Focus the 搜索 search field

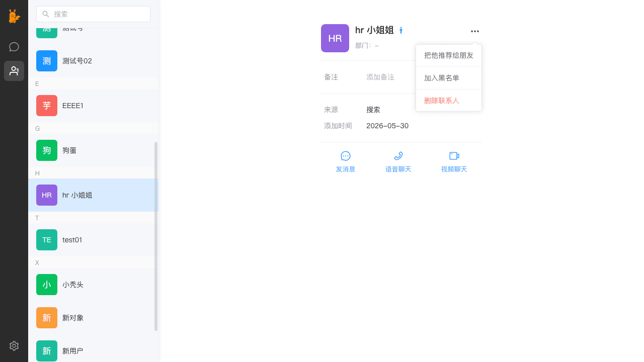(93, 14)
